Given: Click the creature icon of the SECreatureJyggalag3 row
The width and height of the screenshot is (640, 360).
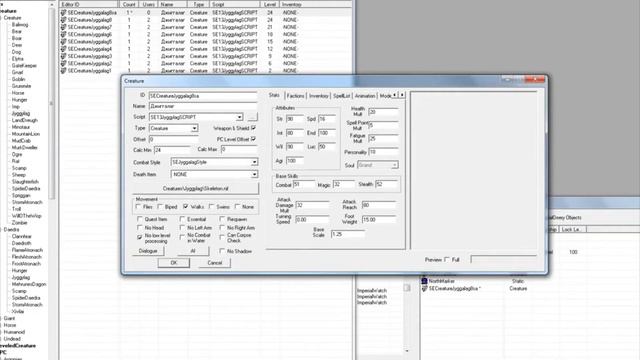Looking at the screenshot, I should click(x=63, y=56).
